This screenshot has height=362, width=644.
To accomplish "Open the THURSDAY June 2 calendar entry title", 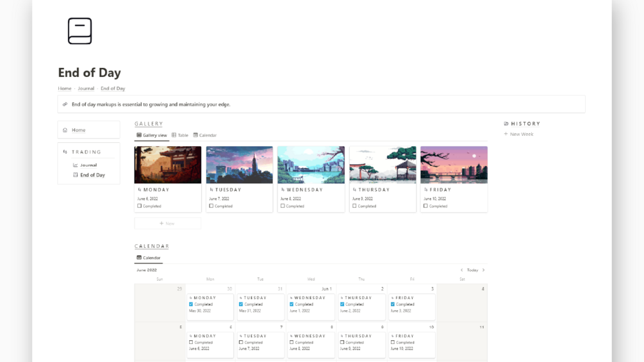I will click(358, 297).
